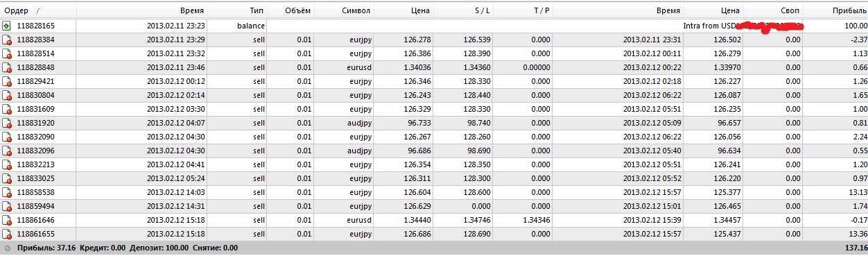This screenshot has width=868, height=256.
Task: Select the eurusd symbol cell of order 118861646
Action: [x=360, y=220]
